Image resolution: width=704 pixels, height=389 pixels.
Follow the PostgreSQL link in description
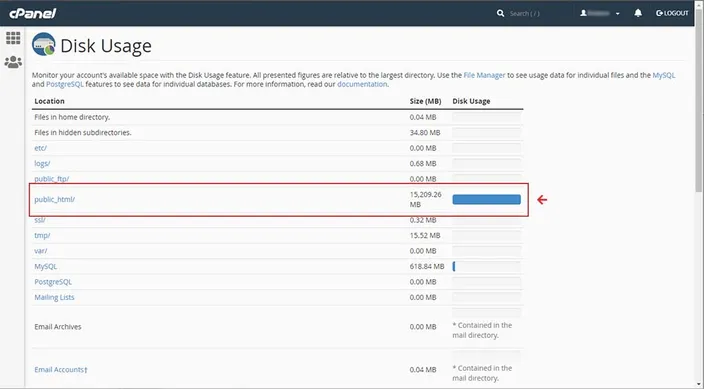coord(65,84)
